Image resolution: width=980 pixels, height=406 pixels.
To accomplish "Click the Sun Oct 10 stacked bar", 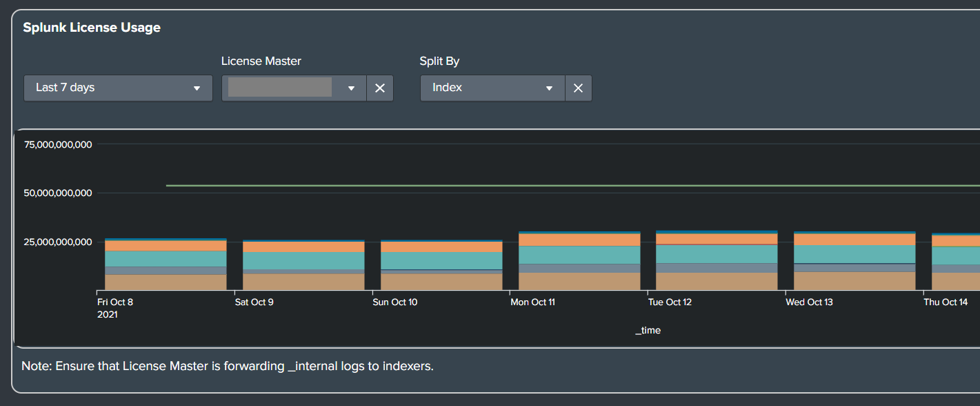I will pos(441,265).
